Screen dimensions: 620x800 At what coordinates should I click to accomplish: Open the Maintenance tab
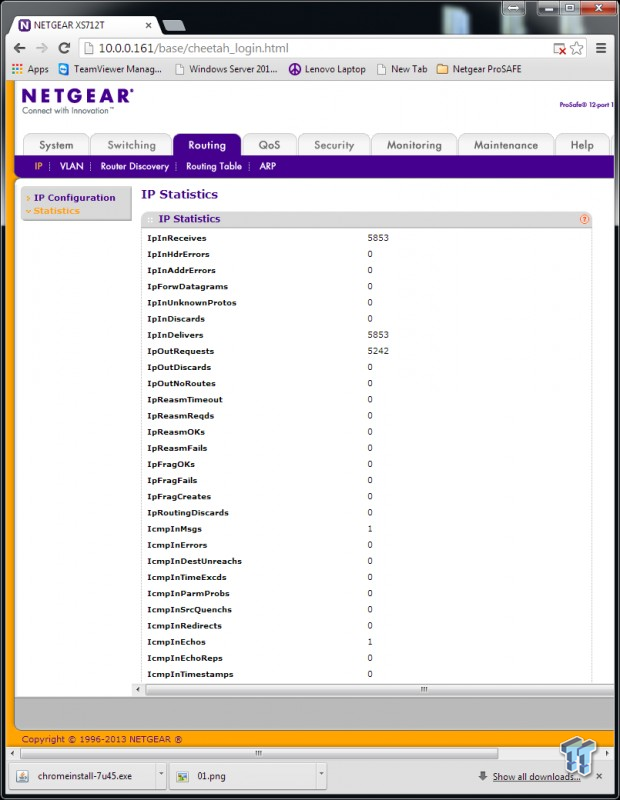[x=506, y=145]
